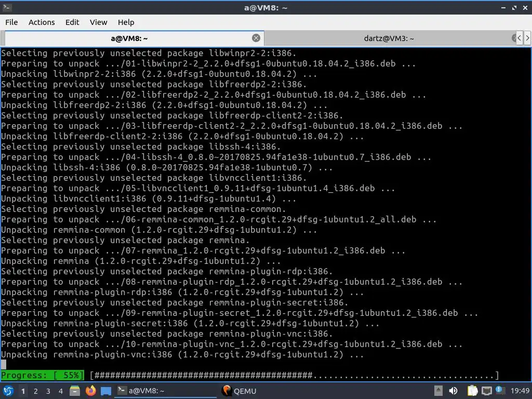Click 'Unpacking libfreerdp2-2:i386' line

click(164, 105)
